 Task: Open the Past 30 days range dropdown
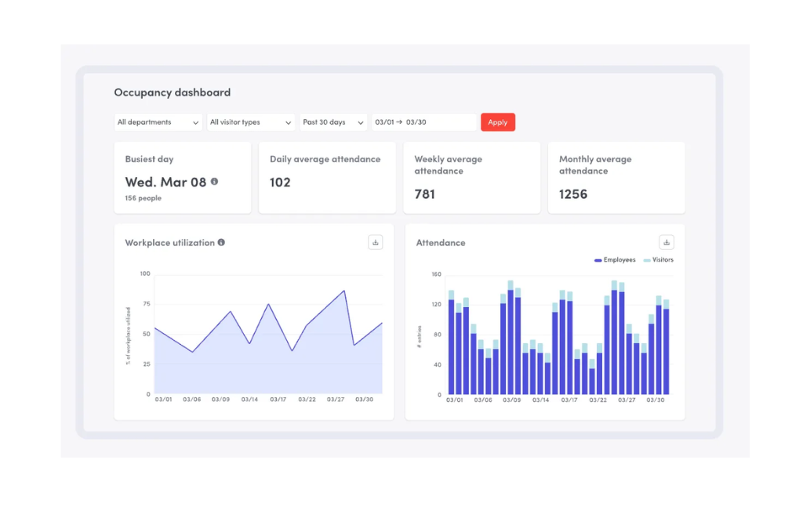pyautogui.click(x=333, y=122)
